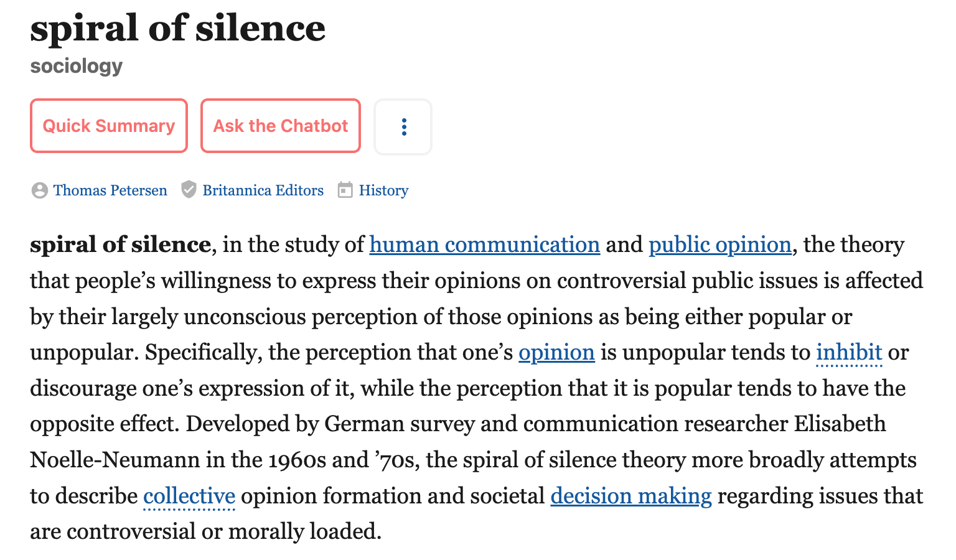Click the bold spiral of silence term
Screen dimensions: 956x560
[120, 245]
